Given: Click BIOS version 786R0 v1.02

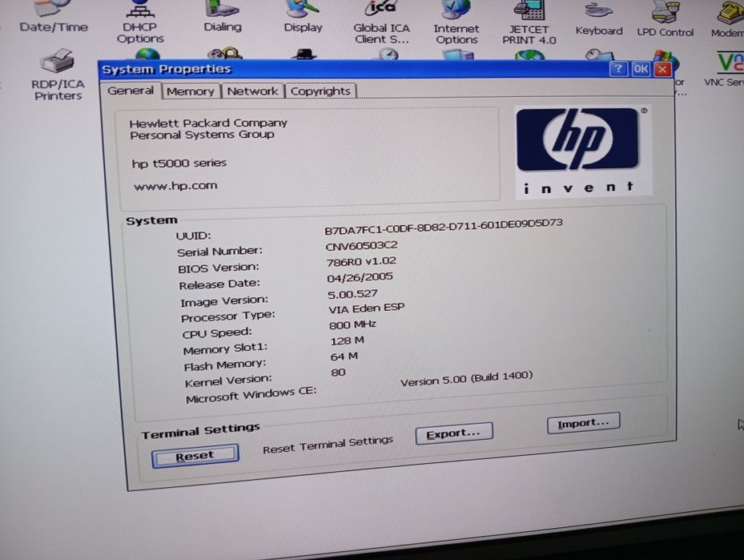Looking at the screenshot, I should (361, 261).
